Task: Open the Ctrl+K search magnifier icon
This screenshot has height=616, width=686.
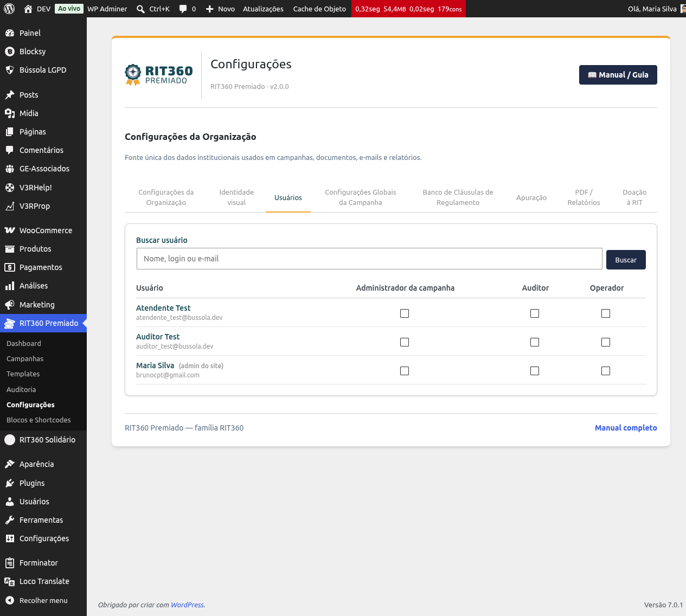Action: [x=140, y=9]
